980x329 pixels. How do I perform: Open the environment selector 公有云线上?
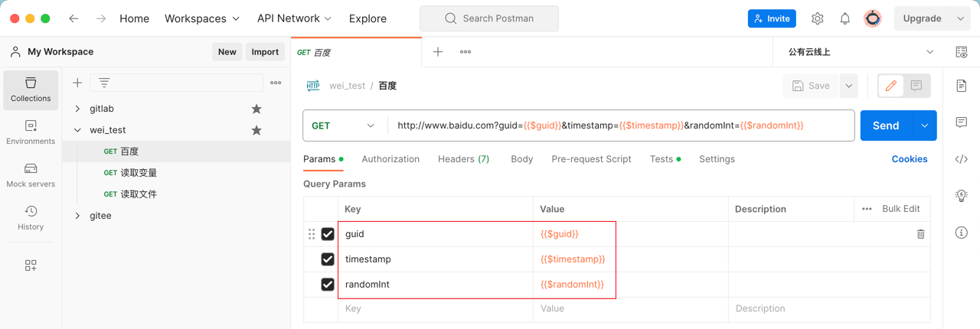click(861, 52)
